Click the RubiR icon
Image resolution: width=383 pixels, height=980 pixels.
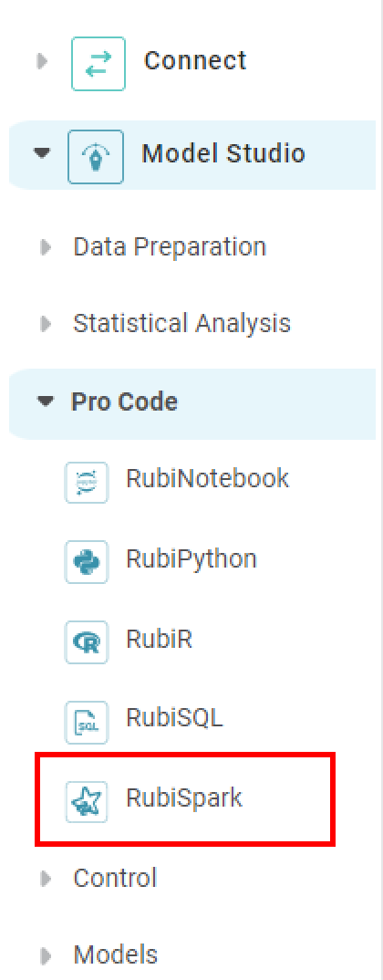87,641
